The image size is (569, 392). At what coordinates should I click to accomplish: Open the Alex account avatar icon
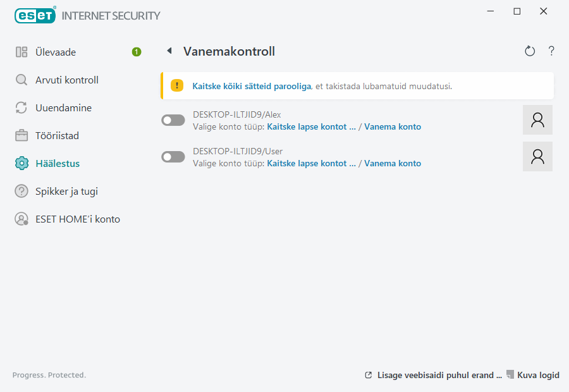[x=537, y=119]
